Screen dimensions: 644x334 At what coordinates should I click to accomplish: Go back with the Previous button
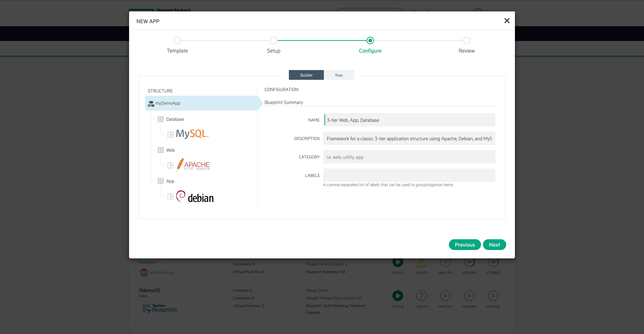pyautogui.click(x=465, y=245)
